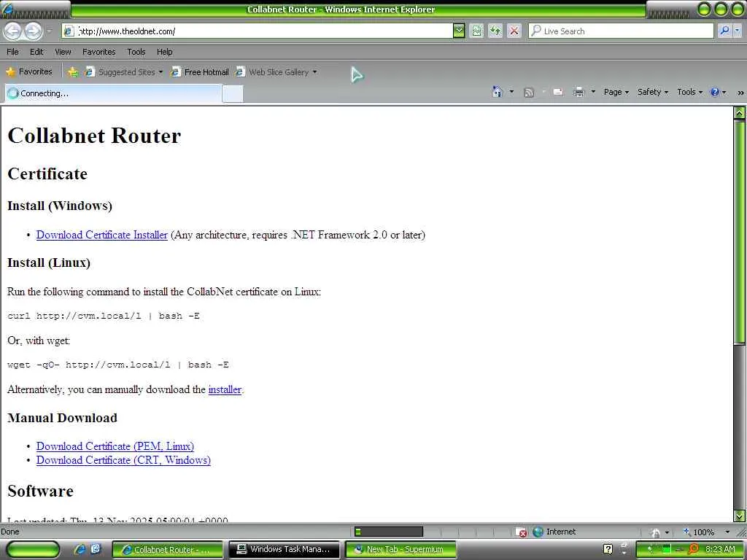Launch Internet Explorer from quick launch
747x560 pixels.
[x=80, y=548]
